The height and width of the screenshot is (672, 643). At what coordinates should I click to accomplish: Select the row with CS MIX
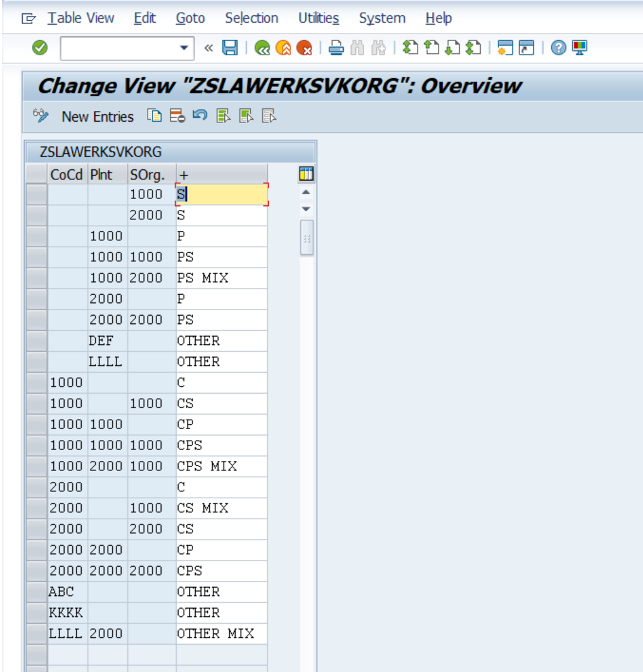[x=36, y=508]
